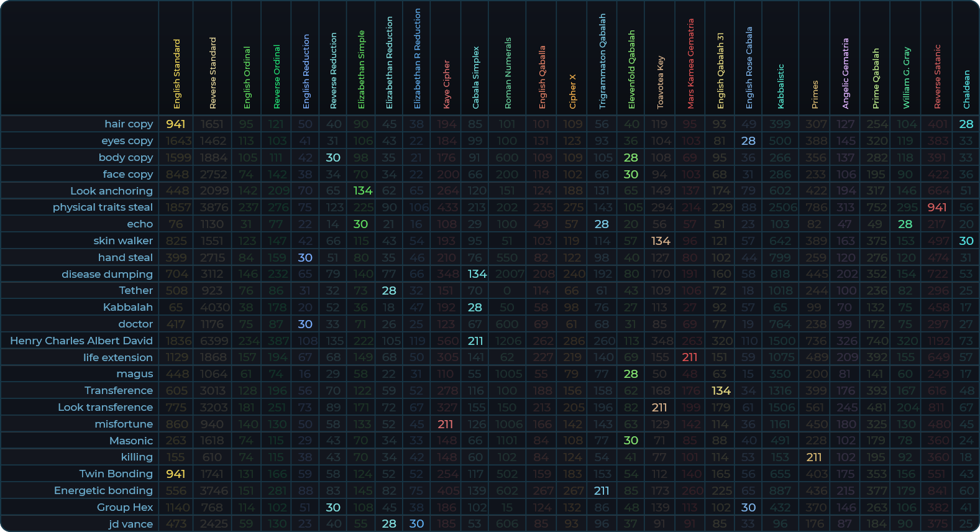Open the Kaye Cipher column header

pos(446,84)
